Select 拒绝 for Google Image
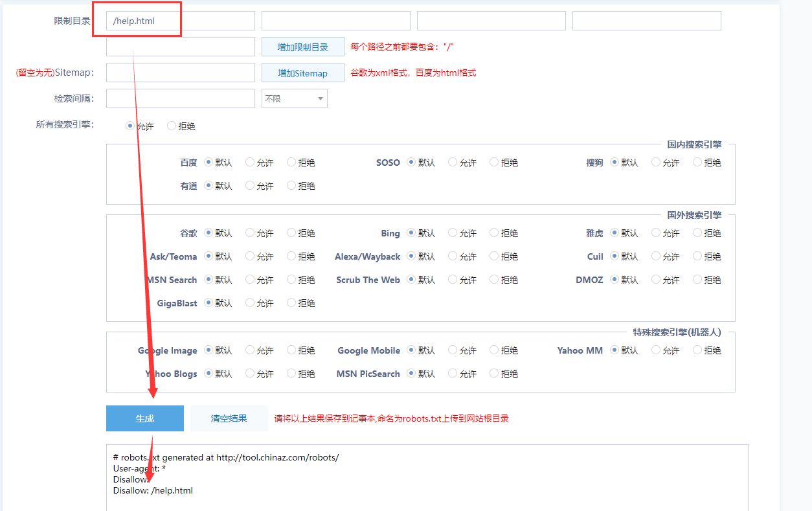This screenshot has height=511, width=812. (x=291, y=350)
